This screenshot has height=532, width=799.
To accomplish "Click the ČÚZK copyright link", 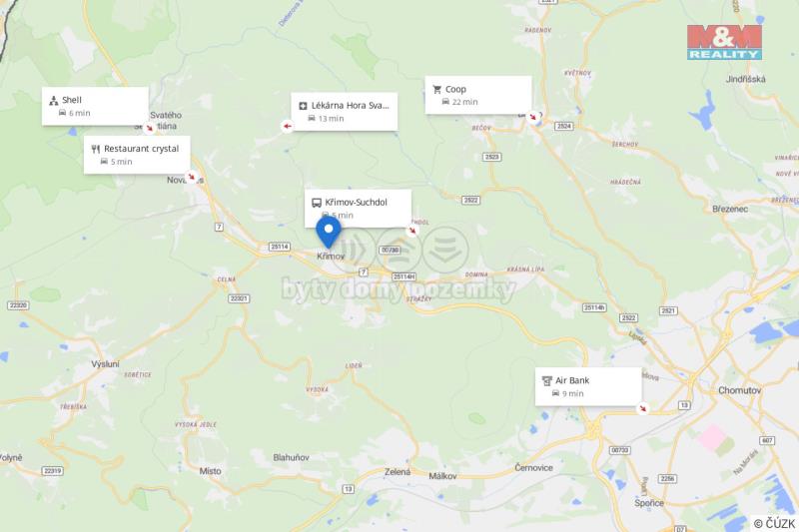I will coord(775,523).
